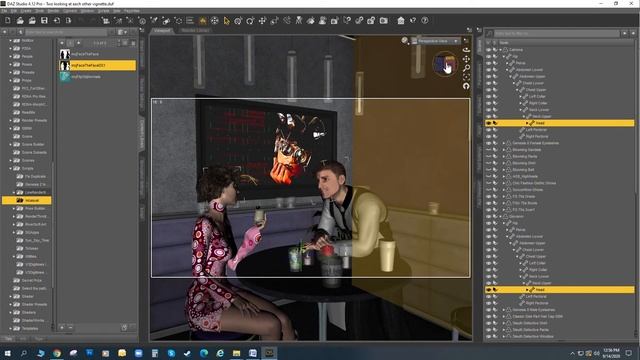Screen dimensions: 640x360
Task: Select the Translate four-arrow tool icon
Action: (x=262, y=20)
